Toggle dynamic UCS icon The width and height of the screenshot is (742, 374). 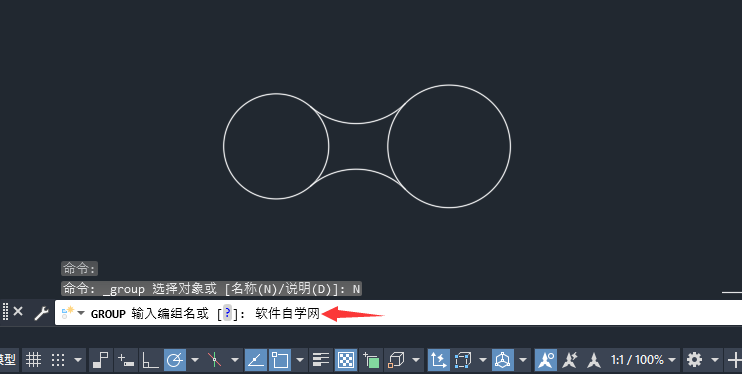pos(438,360)
